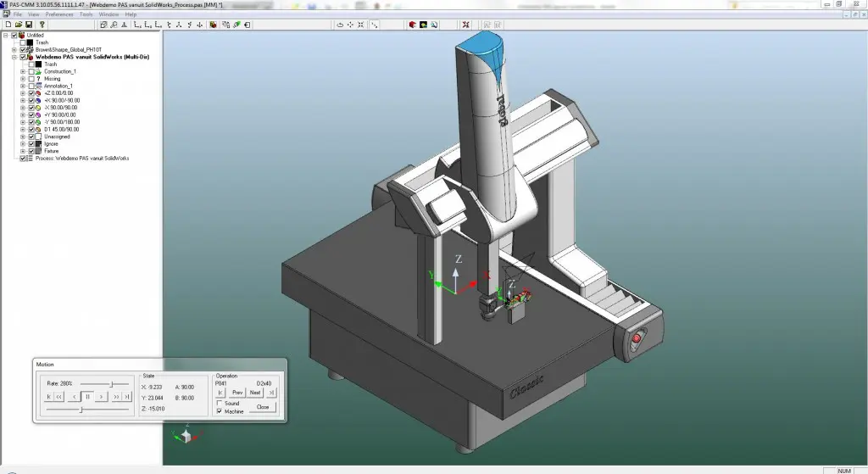
Task: Click the red cube icon beside Untitled
Action: [22, 35]
